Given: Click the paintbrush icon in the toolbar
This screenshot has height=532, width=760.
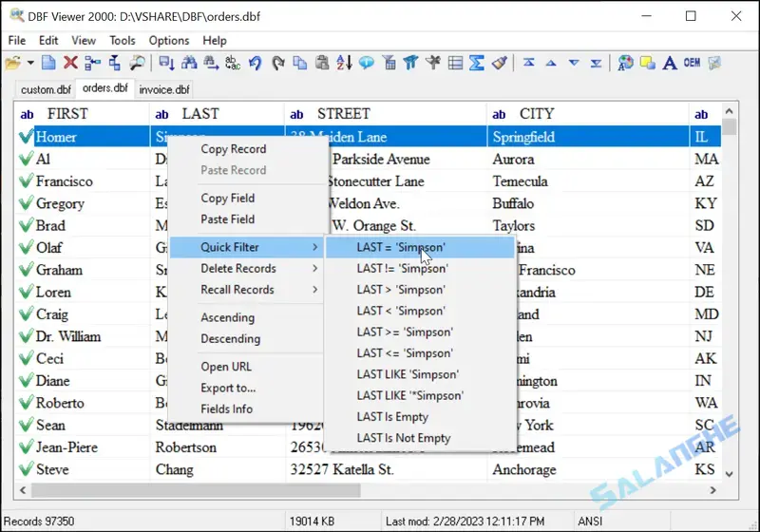Looking at the screenshot, I should click(500, 63).
